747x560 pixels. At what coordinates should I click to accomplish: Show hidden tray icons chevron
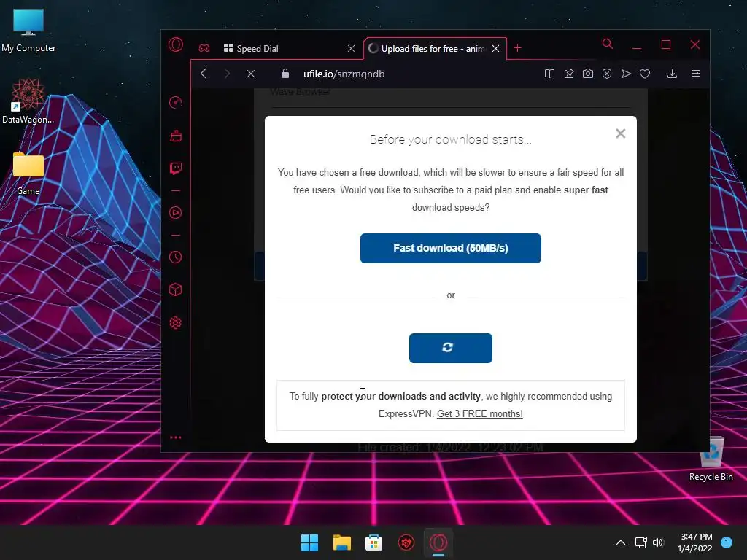click(621, 542)
